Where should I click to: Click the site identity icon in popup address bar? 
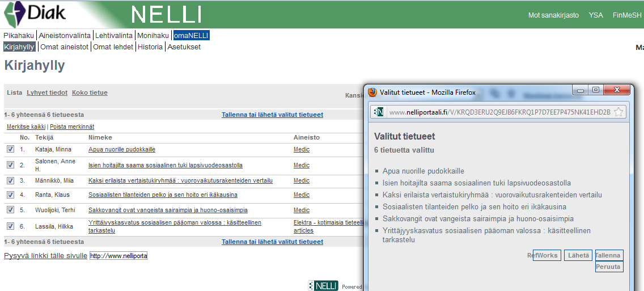point(379,112)
